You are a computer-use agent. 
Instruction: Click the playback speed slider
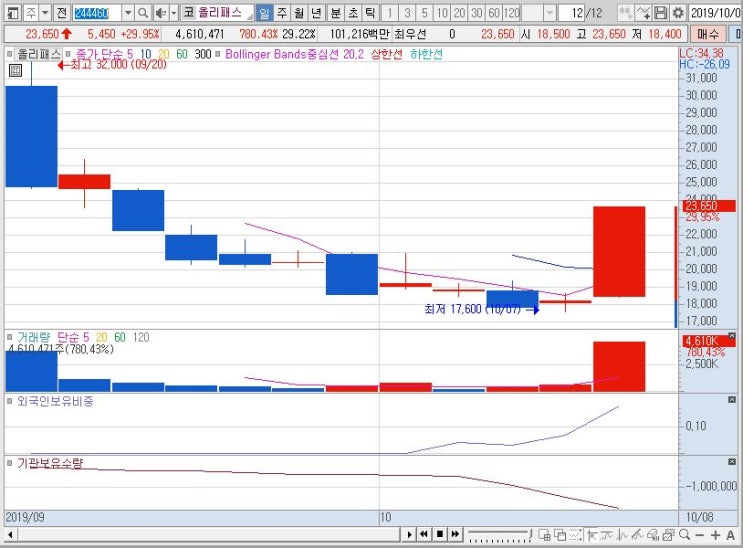click(x=499, y=535)
